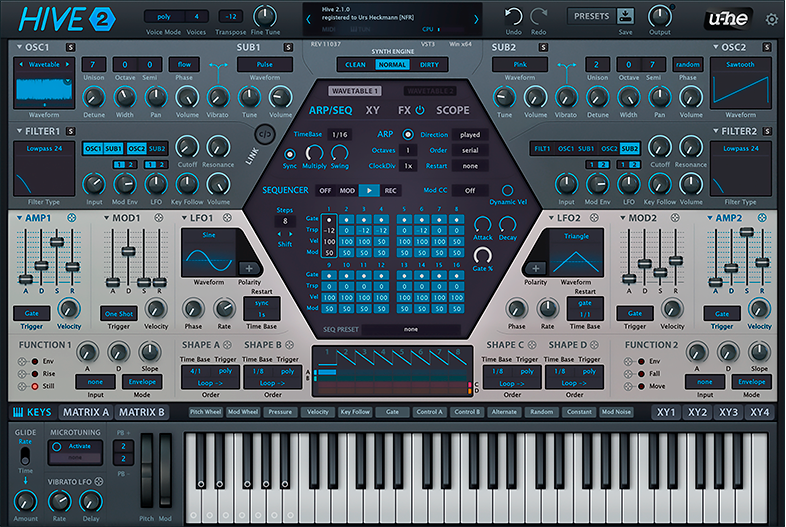786x527 pixels.
Task: Click the gear icon next to AMP2
Action: (759, 218)
